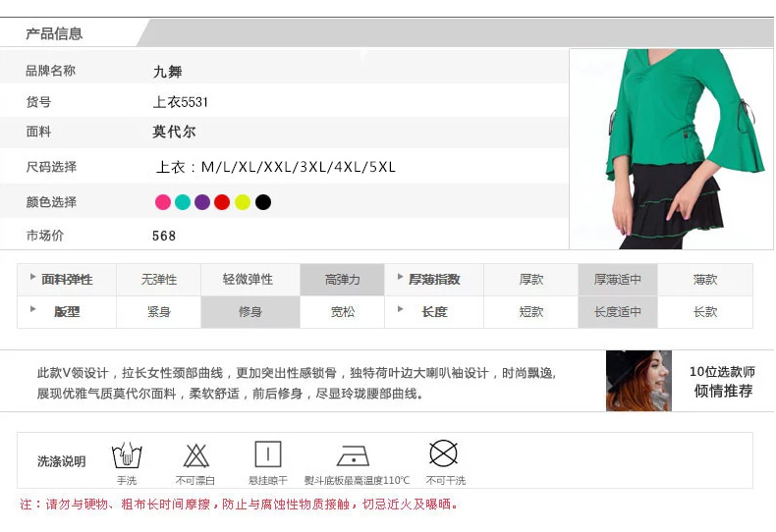Image resolution: width=776 pixels, height=532 pixels.
Task: Click the arrow beside 面料弹性
Action: tap(32, 278)
